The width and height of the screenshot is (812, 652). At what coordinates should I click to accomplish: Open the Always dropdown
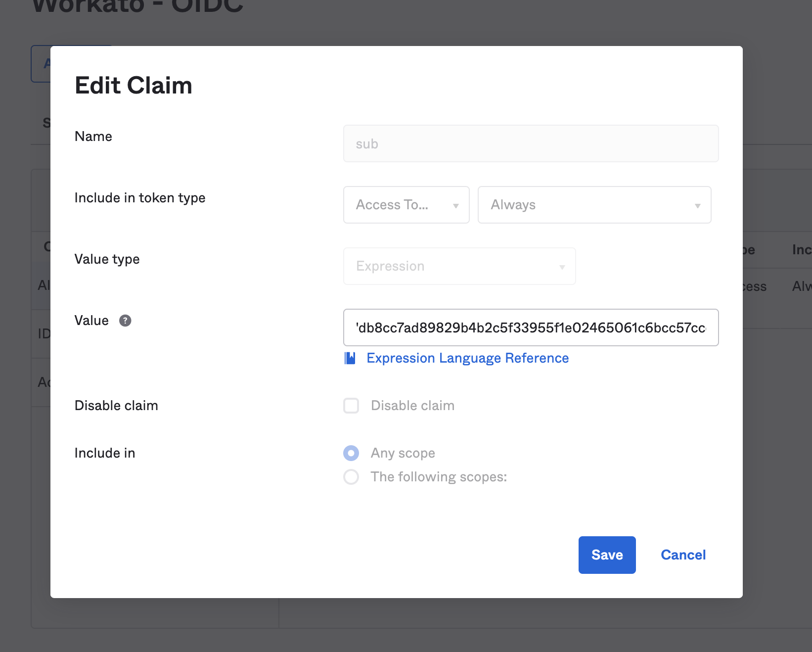point(593,205)
